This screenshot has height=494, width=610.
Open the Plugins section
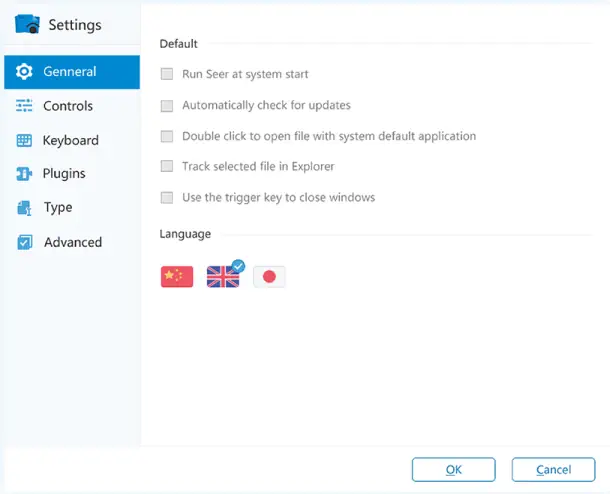72,173
